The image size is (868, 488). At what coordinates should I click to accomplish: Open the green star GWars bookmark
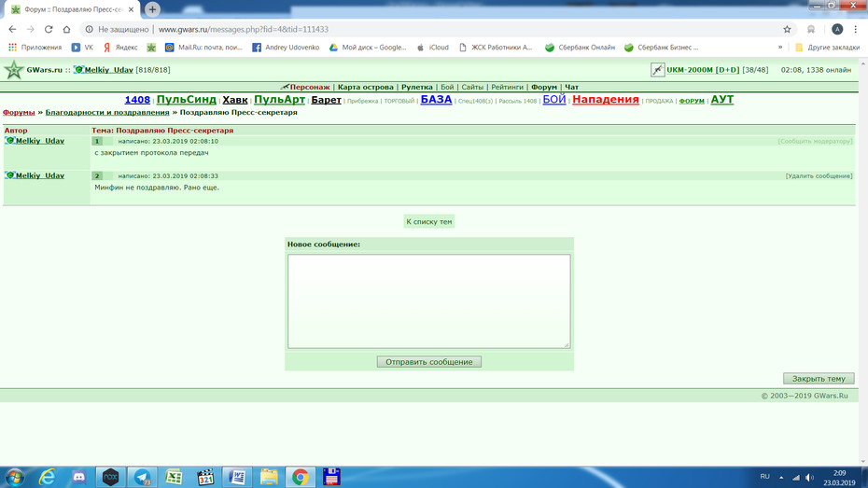[151, 48]
